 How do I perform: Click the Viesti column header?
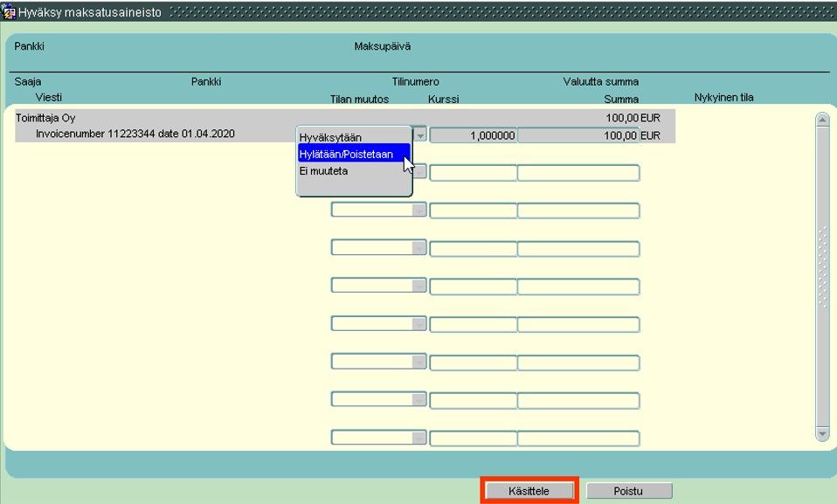(49, 97)
